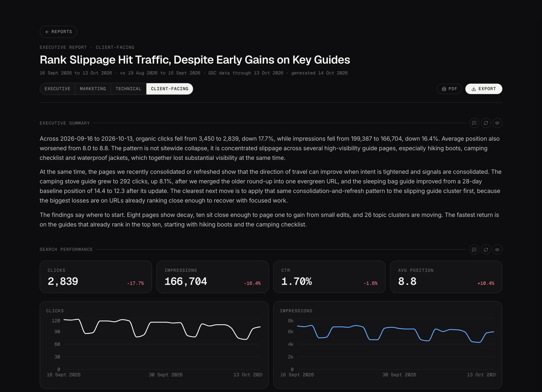This screenshot has height=392, width=542.
Task: Select the Avg Position 8.8 card
Action: (446, 277)
